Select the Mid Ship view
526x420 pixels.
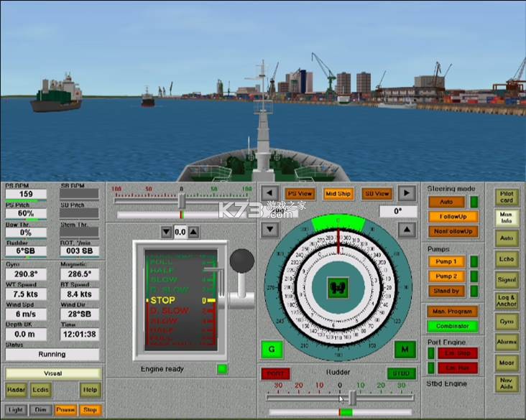pos(338,194)
